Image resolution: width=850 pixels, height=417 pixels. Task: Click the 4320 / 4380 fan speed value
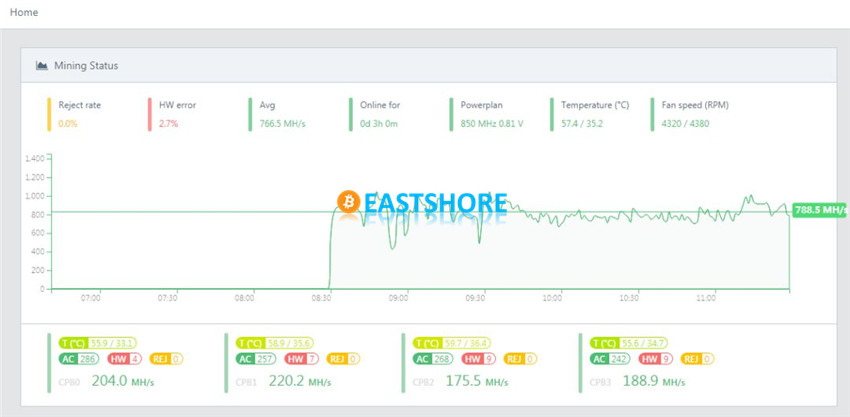tap(685, 124)
